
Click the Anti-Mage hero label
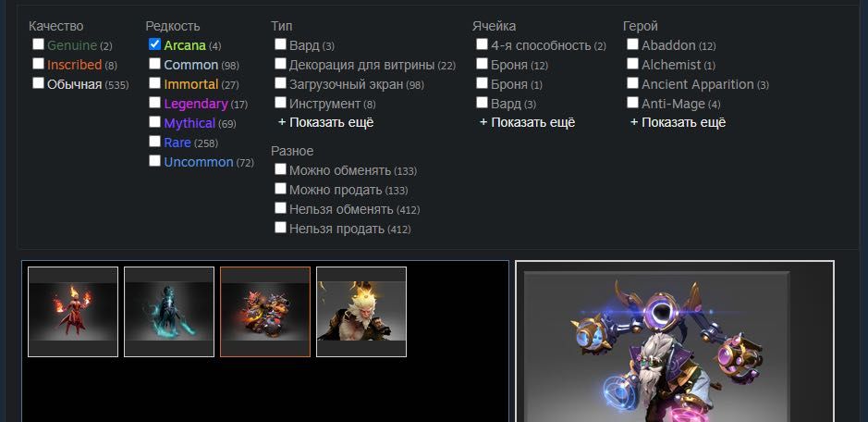[673, 104]
